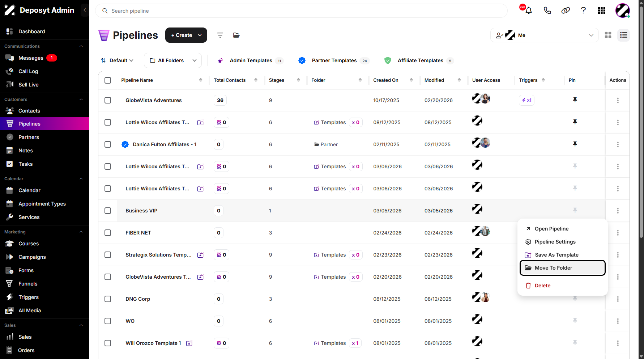Switch to grid card view
Screen dimensions: 644x359
pos(608,35)
